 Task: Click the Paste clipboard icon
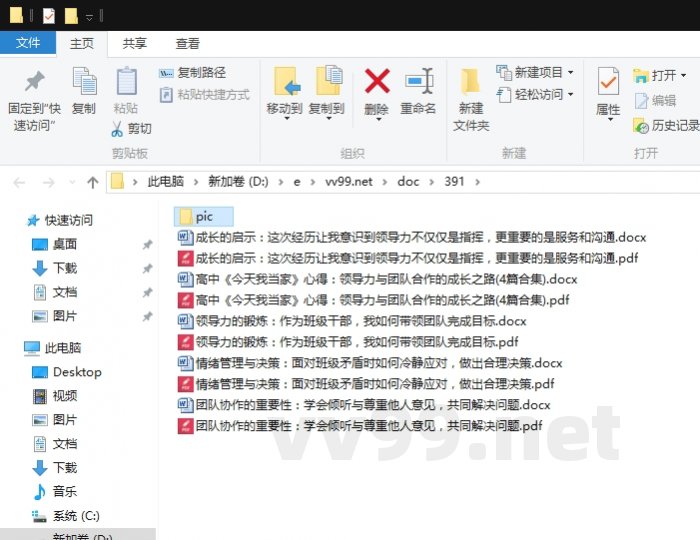point(126,81)
